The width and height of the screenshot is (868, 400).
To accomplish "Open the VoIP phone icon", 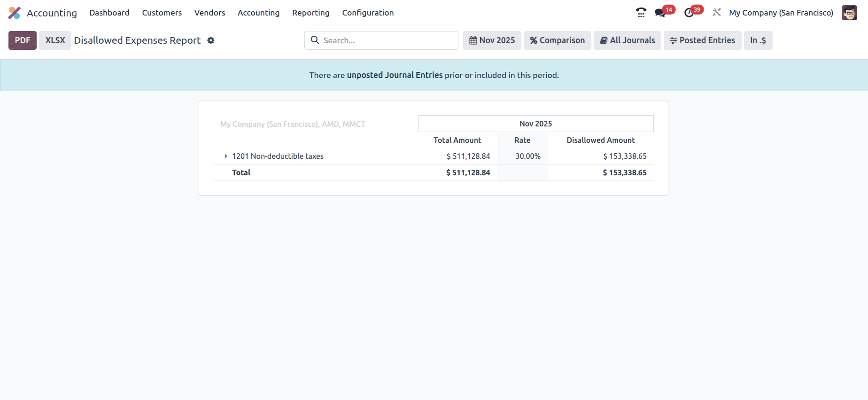I will 641,13.
